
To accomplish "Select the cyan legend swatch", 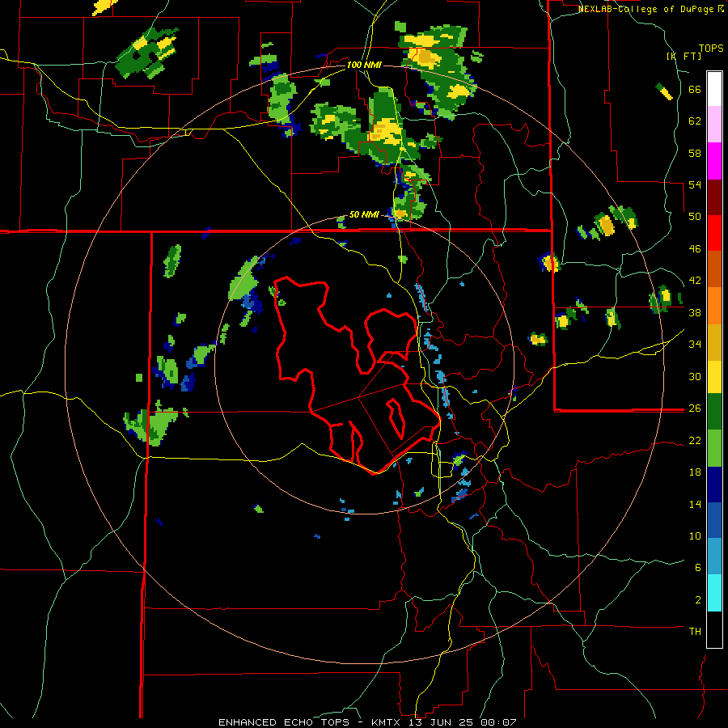I will click(x=714, y=593).
